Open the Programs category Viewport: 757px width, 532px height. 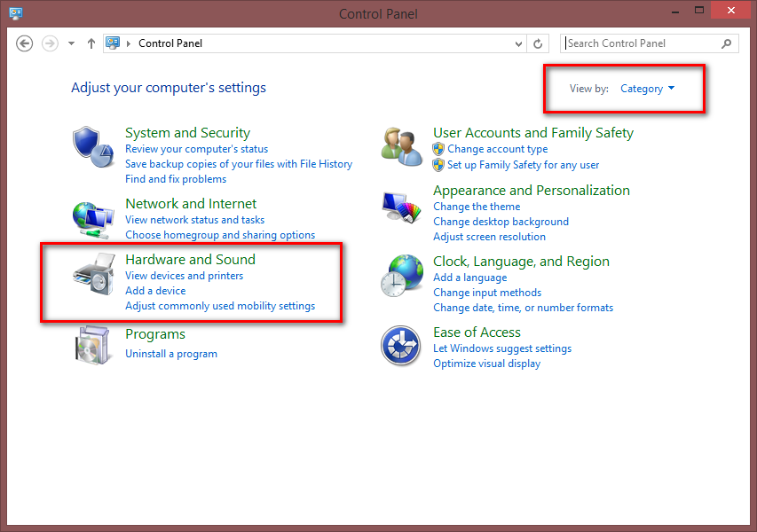pos(155,334)
